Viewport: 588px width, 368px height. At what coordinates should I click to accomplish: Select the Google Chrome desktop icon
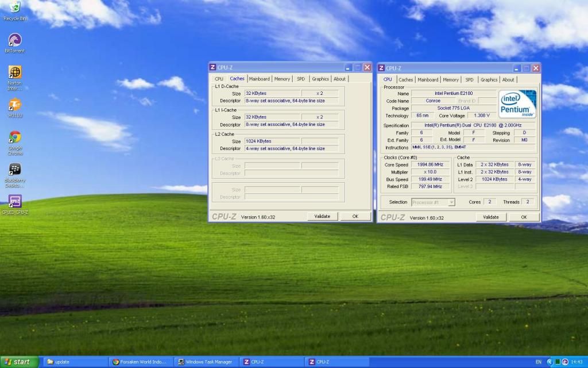[15, 143]
